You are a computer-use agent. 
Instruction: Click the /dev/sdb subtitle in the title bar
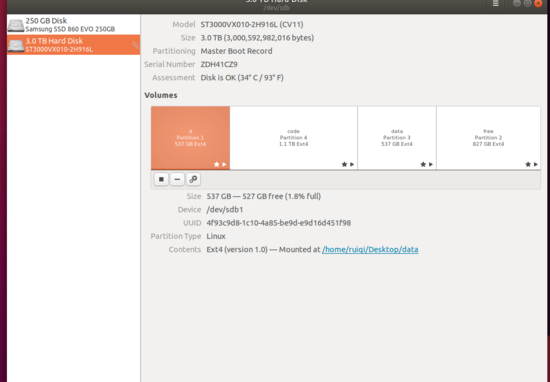point(276,8)
